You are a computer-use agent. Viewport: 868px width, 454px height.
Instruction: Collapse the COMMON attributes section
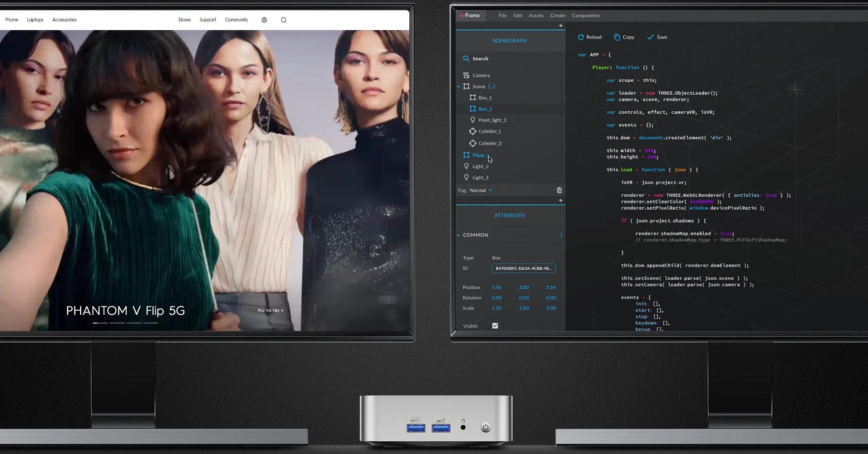458,235
